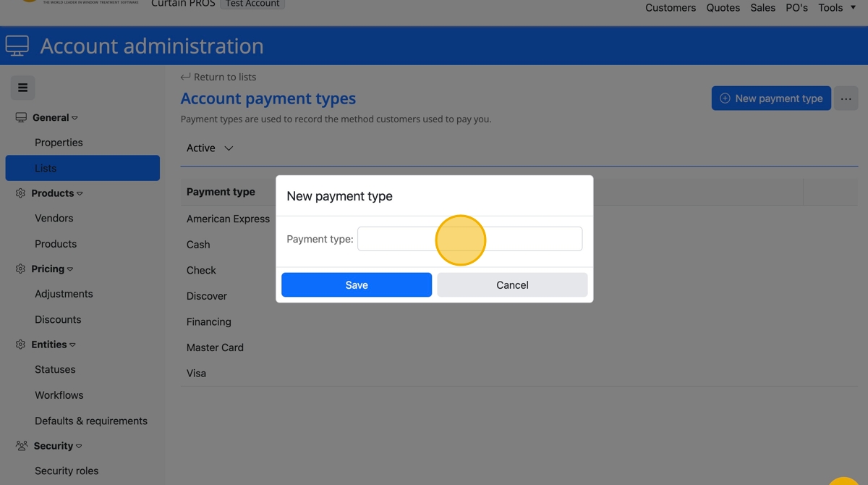The height and width of the screenshot is (485, 868).
Task: Open Adjustments in the sidebar
Action: tap(64, 294)
